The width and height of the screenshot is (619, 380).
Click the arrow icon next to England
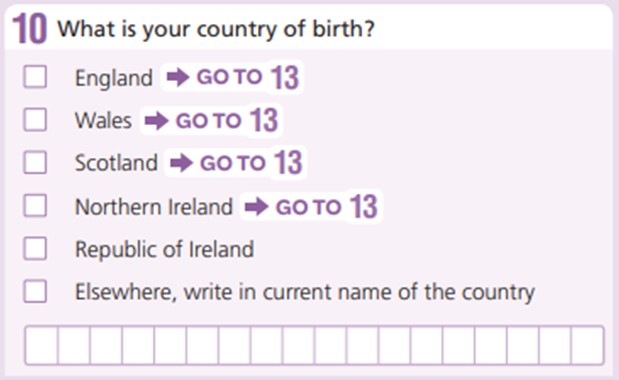pos(178,77)
